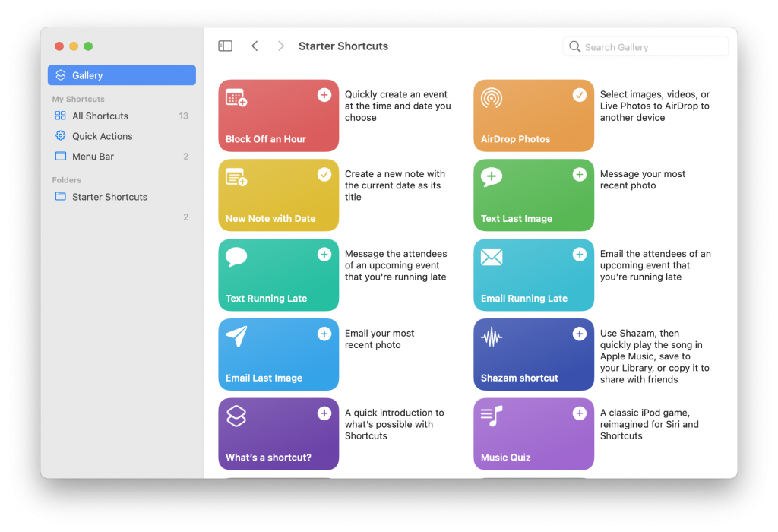Image resolution: width=778 pixels, height=532 pixels.
Task: Toggle the sidebar visibility
Action: click(x=225, y=46)
